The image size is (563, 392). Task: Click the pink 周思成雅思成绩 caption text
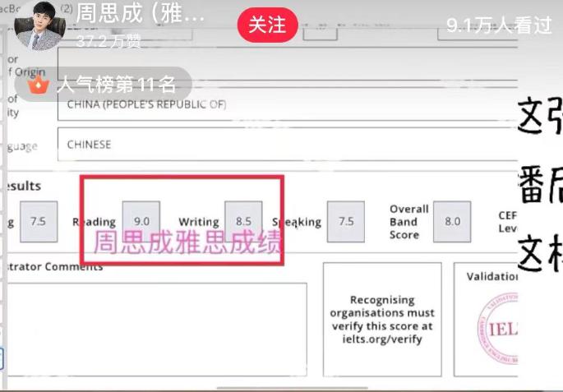click(x=187, y=244)
